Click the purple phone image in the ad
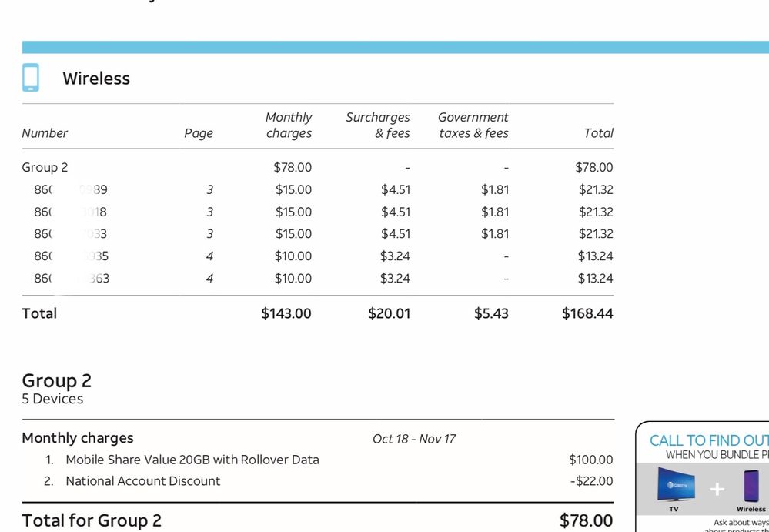This screenshot has width=769, height=532. [751, 485]
